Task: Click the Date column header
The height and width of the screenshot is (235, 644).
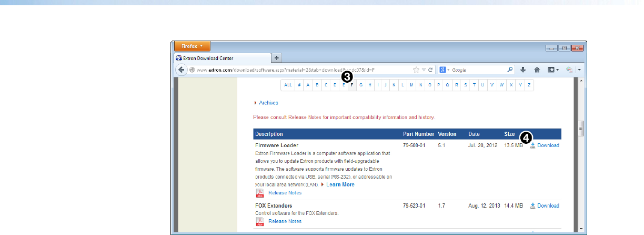Action: click(x=474, y=134)
